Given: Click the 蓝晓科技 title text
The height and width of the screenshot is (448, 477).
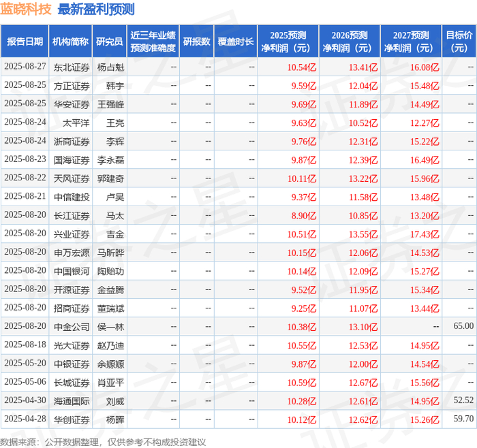Looking at the screenshot, I should click(26, 9).
